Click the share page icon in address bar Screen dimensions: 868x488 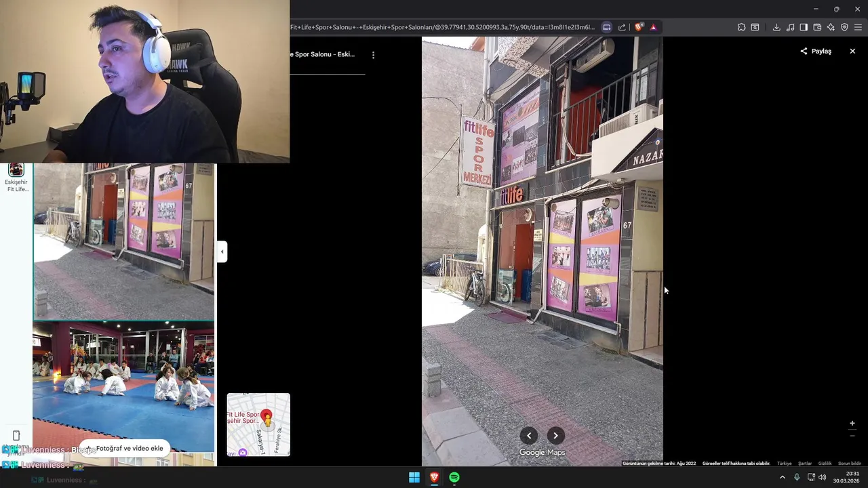pos(622,27)
